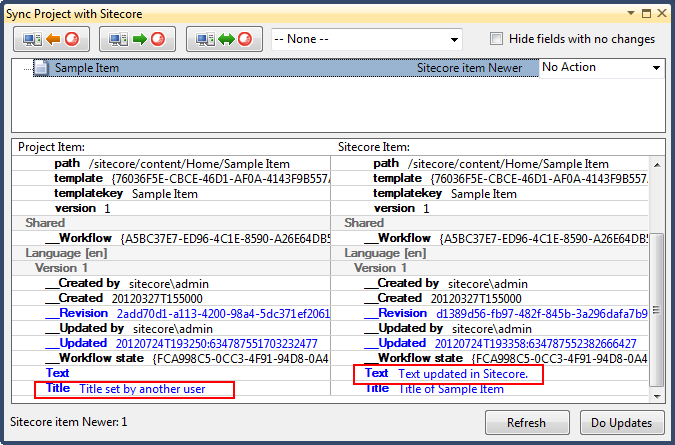Click Sitecore 'Version 1' section header
Viewport: 675px width, 445px height.
tap(490, 268)
